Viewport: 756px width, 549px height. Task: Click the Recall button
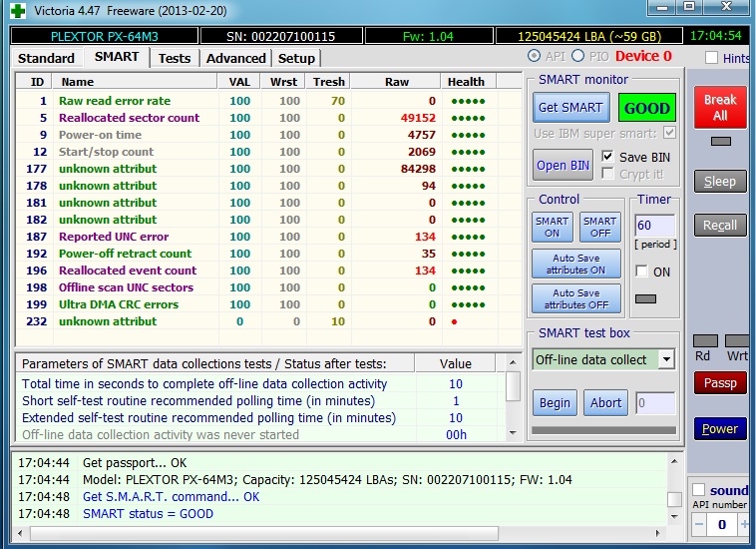pyautogui.click(x=720, y=226)
